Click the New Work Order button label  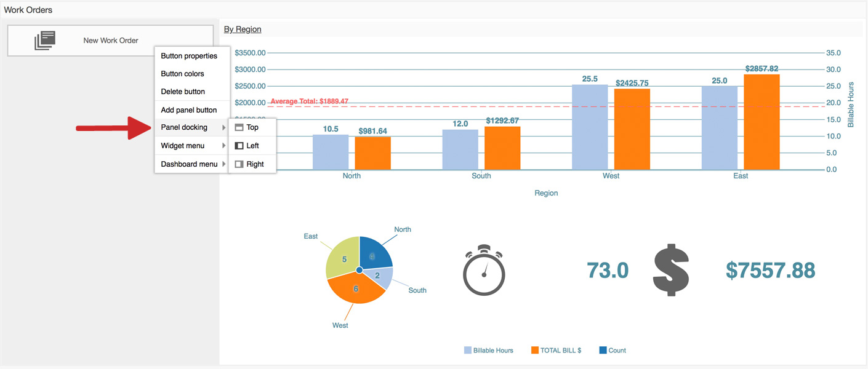[x=111, y=41]
